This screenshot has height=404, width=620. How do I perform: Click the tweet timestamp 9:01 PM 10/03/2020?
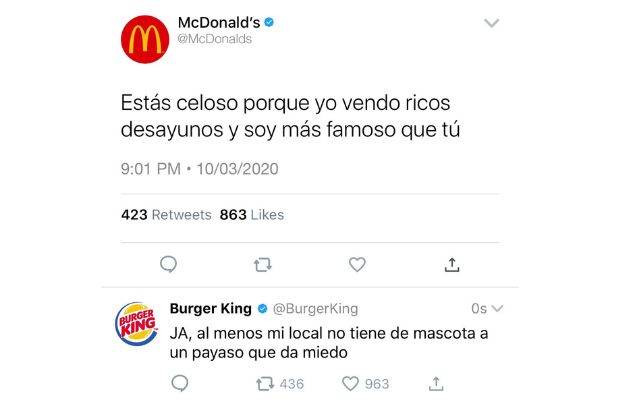(x=200, y=169)
